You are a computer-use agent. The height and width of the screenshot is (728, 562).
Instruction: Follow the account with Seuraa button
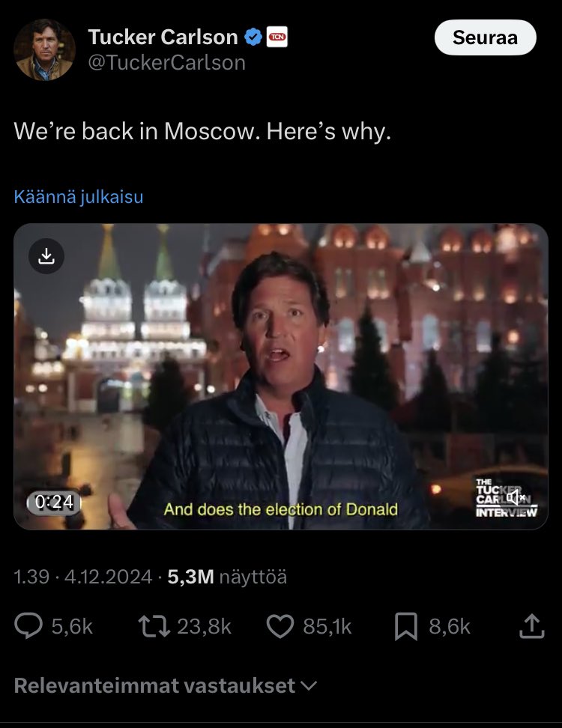click(485, 37)
